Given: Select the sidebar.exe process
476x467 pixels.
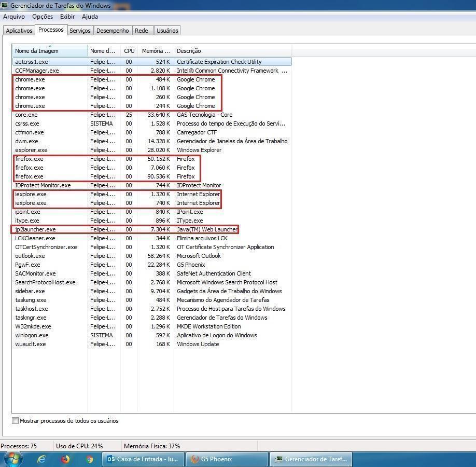Looking at the screenshot, I should tap(152, 291).
